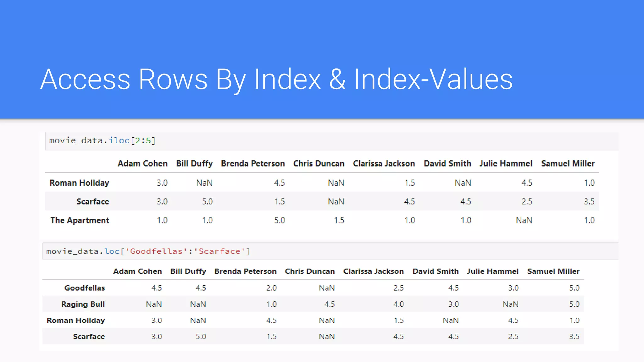The image size is (644, 362).
Task: Select Samuel Miller column header in iloc table
Action: (x=568, y=164)
